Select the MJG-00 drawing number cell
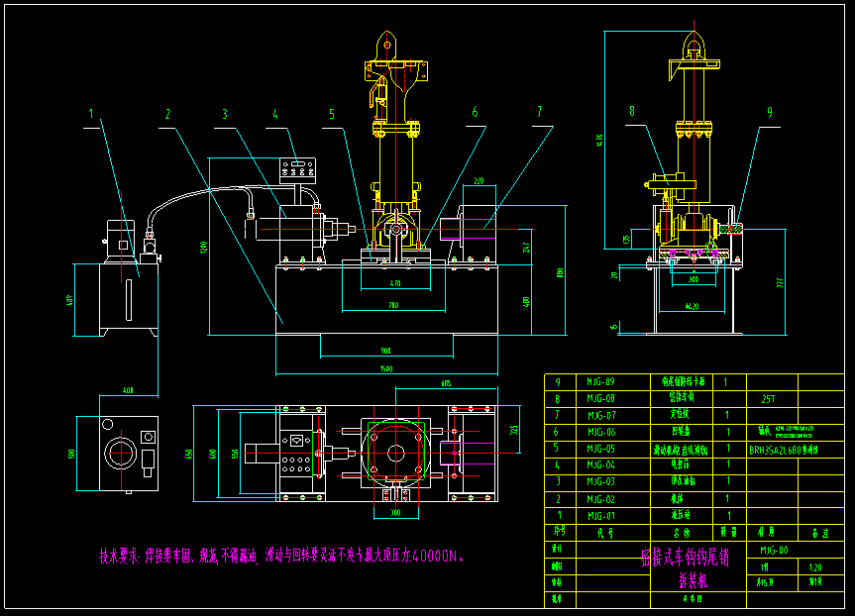Image resolution: width=855 pixels, height=616 pixels. (x=774, y=549)
